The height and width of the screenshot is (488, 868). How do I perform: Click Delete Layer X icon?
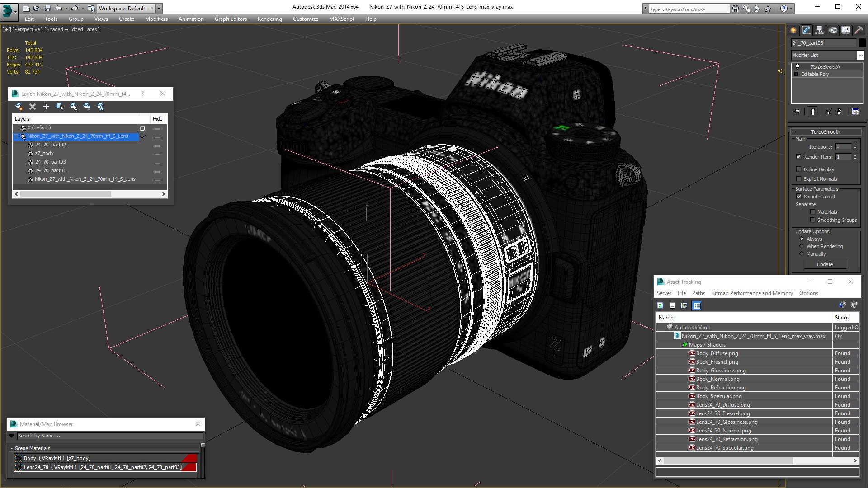[33, 107]
